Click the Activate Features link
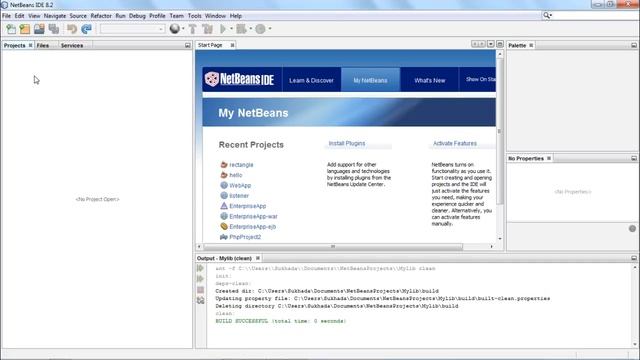Image resolution: width=640 pixels, height=360 pixels. 455,143
